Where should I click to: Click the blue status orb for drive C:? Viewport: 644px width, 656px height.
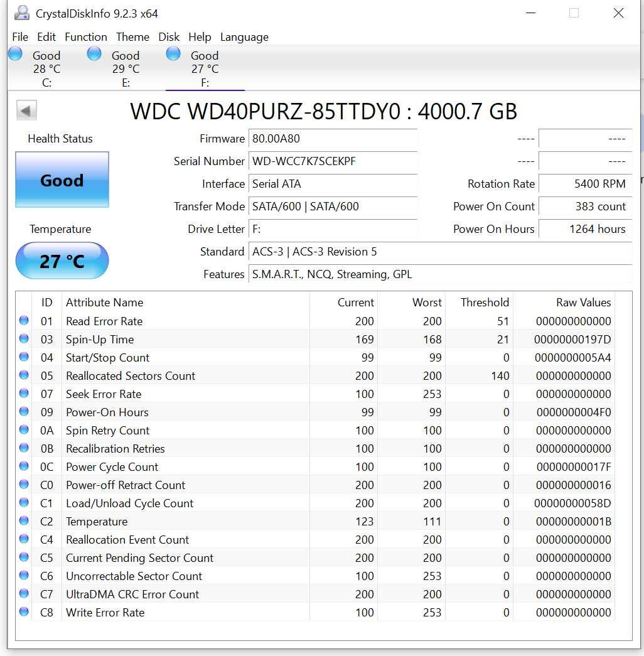[16, 54]
